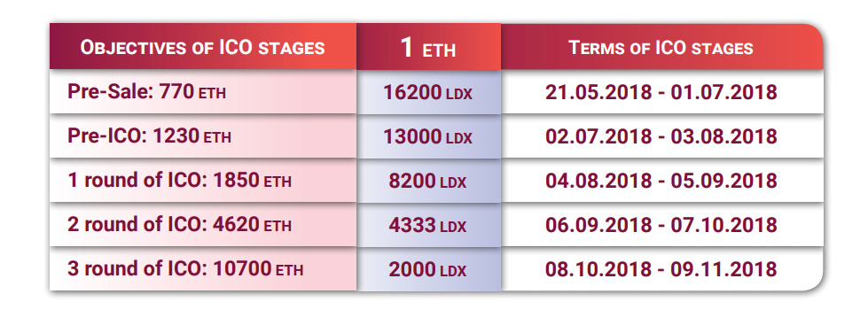This screenshot has height=325, width=868.
Task: Select the 21.05.2018 - 01.07.2018 date range
Action: [x=661, y=92]
